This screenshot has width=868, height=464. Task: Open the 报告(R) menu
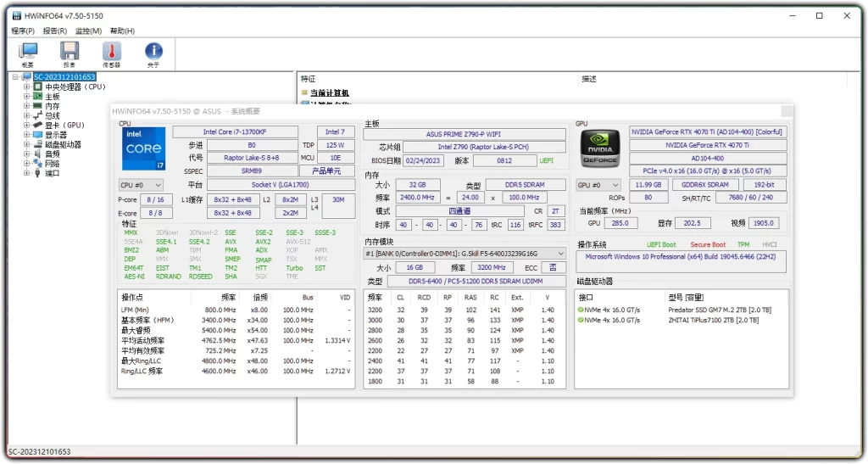tap(55, 31)
